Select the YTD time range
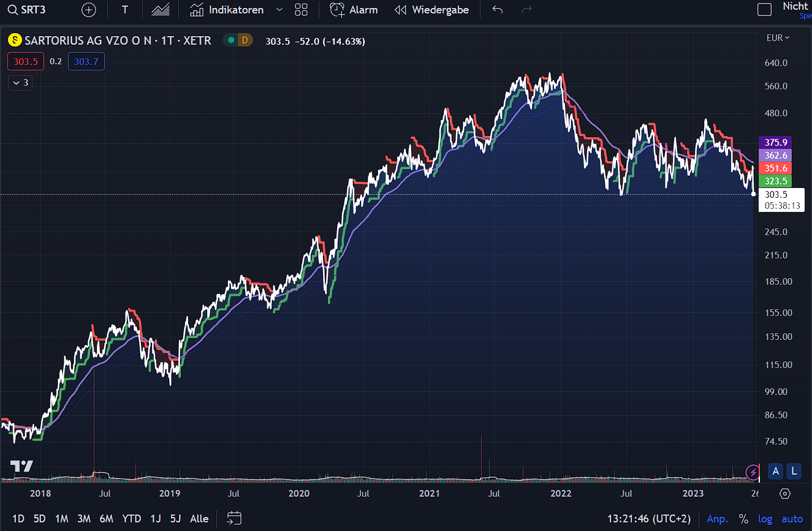 [131, 519]
